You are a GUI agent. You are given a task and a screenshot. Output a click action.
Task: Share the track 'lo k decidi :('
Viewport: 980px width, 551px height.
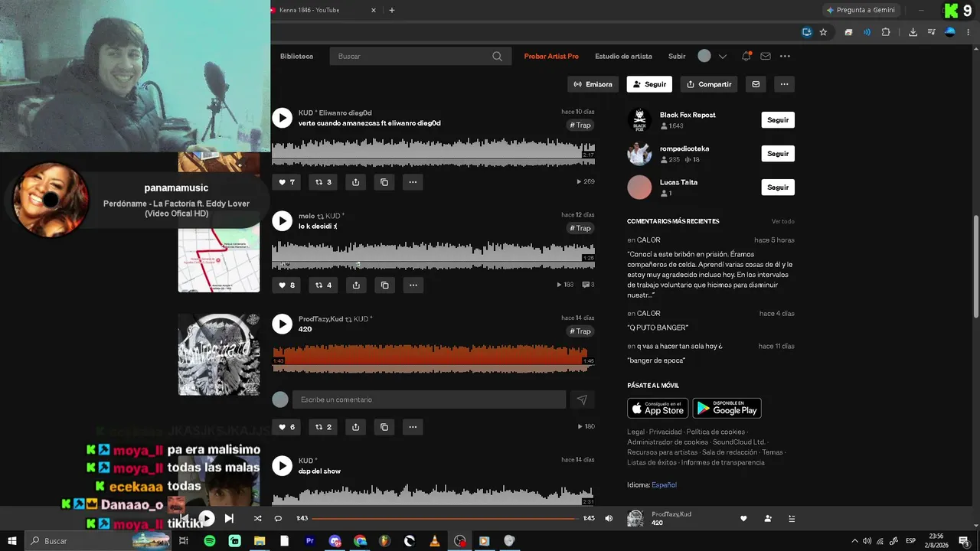[x=356, y=285]
